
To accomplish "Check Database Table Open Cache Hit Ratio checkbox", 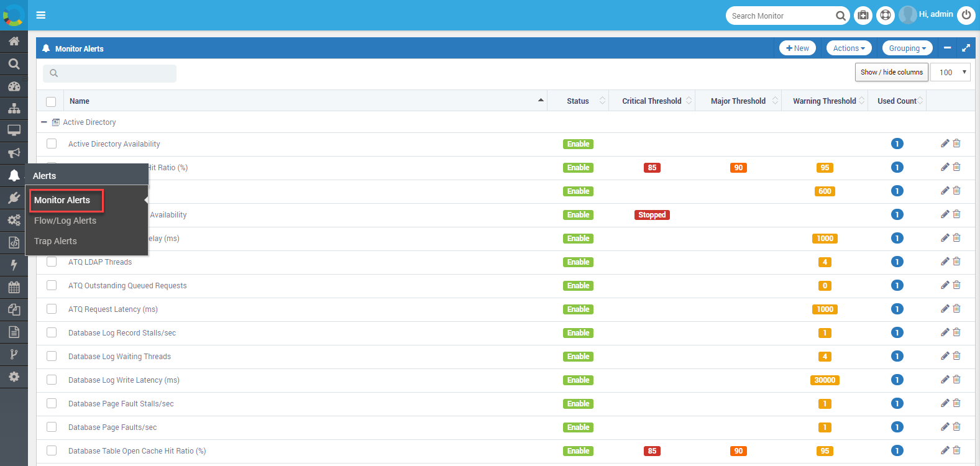I will click(52, 450).
